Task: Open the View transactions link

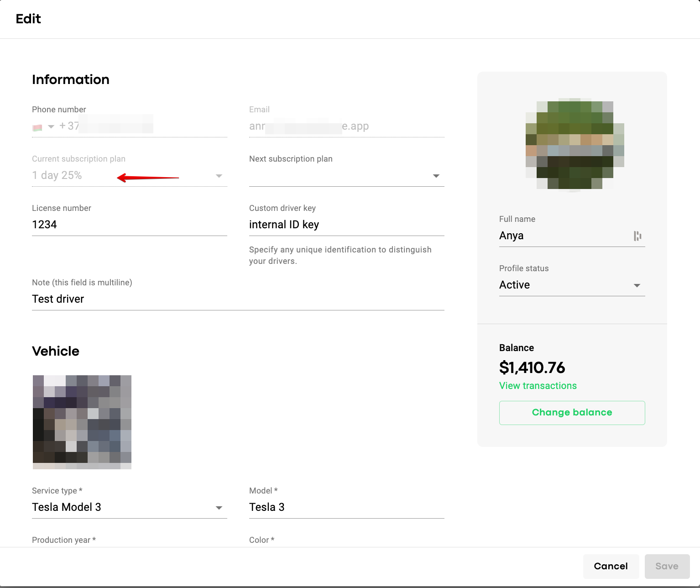Action: click(x=538, y=386)
